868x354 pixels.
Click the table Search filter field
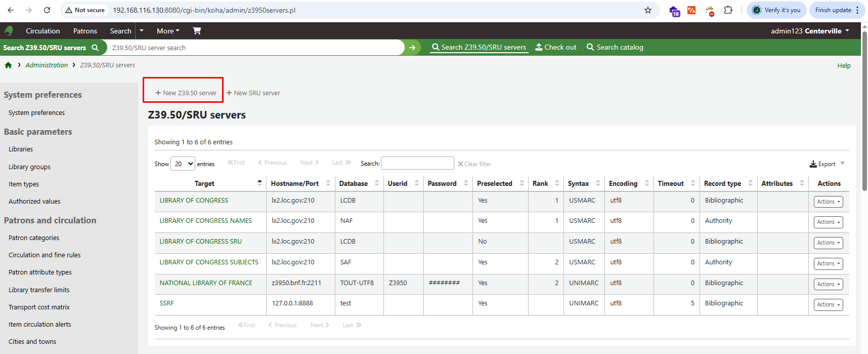click(x=417, y=163)
